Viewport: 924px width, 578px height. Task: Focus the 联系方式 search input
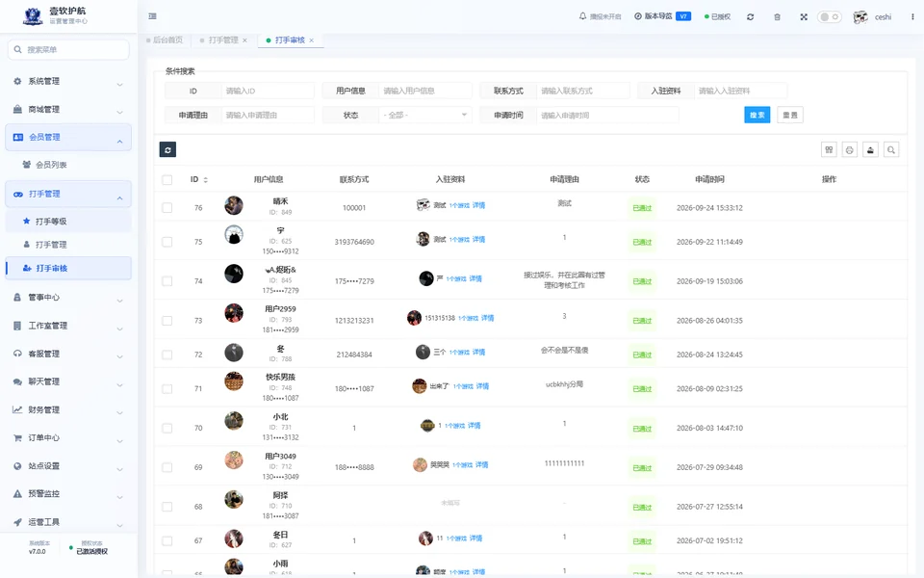(x=583, y=91)
